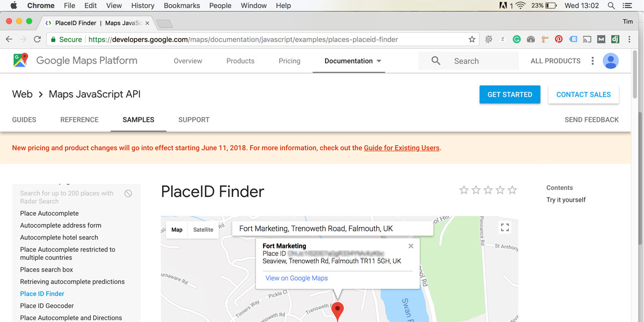Open the Grammarly extension icon
The image size is (644, 322).
click(x=517, y=39)
